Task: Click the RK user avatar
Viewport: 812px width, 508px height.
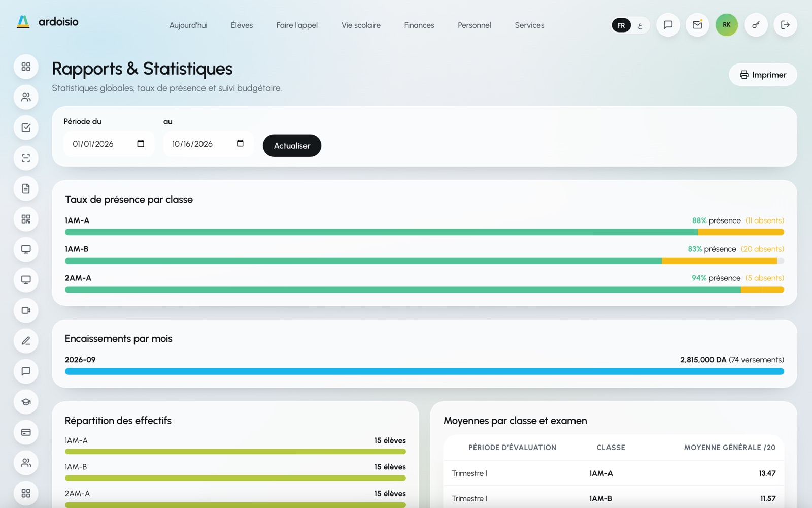Action: tap(727, 25)
